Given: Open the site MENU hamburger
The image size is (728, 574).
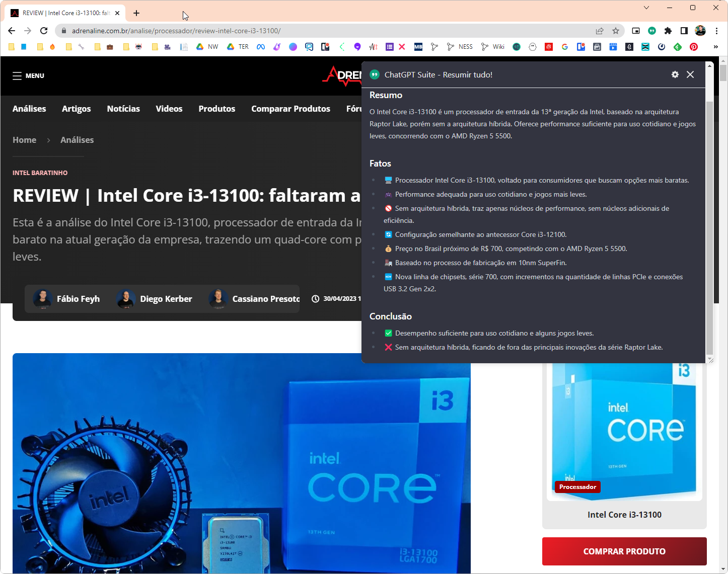Looking at the screenshot, I should tap(28, 75).
